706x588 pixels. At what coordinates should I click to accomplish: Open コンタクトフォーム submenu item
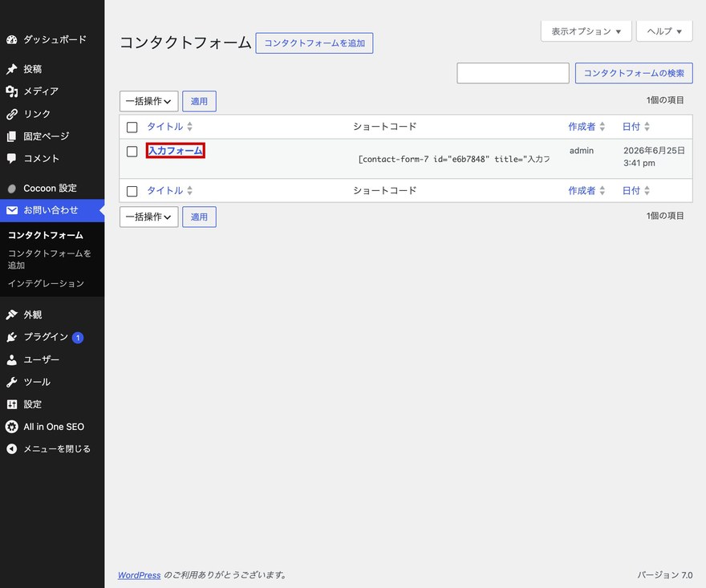click(46, 235)
